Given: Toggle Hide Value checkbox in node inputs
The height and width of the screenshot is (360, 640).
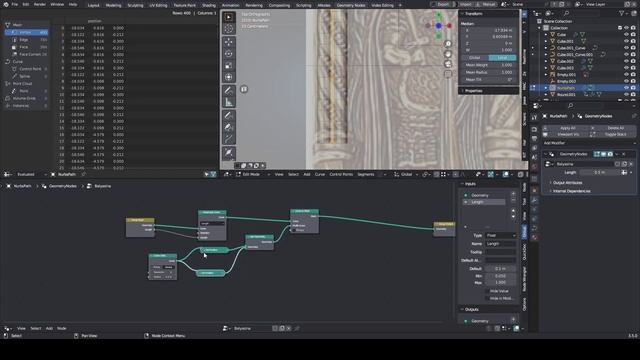Looking at the screenshot, I should pyautogui.click(x=488, y=291).
